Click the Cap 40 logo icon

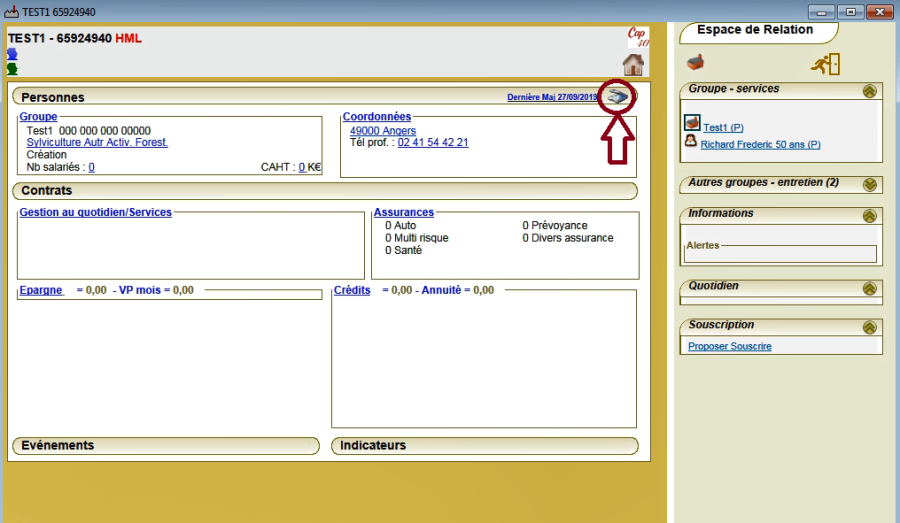pyautogui.click(x=636, y=38)
